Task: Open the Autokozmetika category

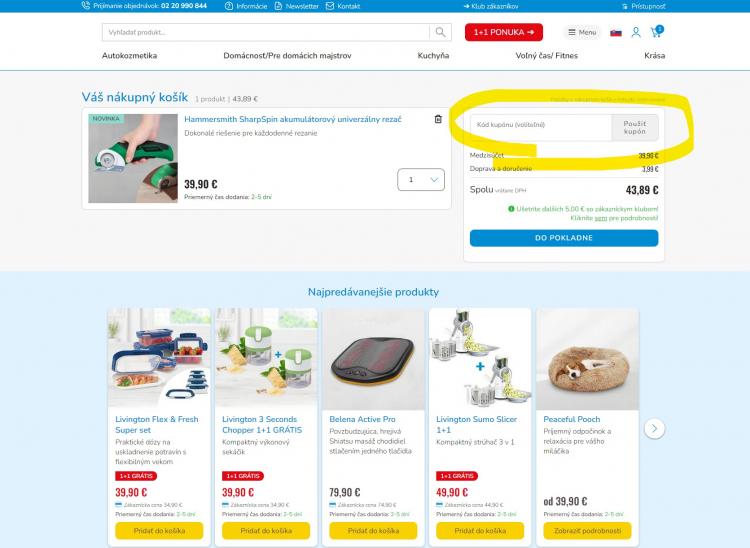Action: tap(129, 55)
